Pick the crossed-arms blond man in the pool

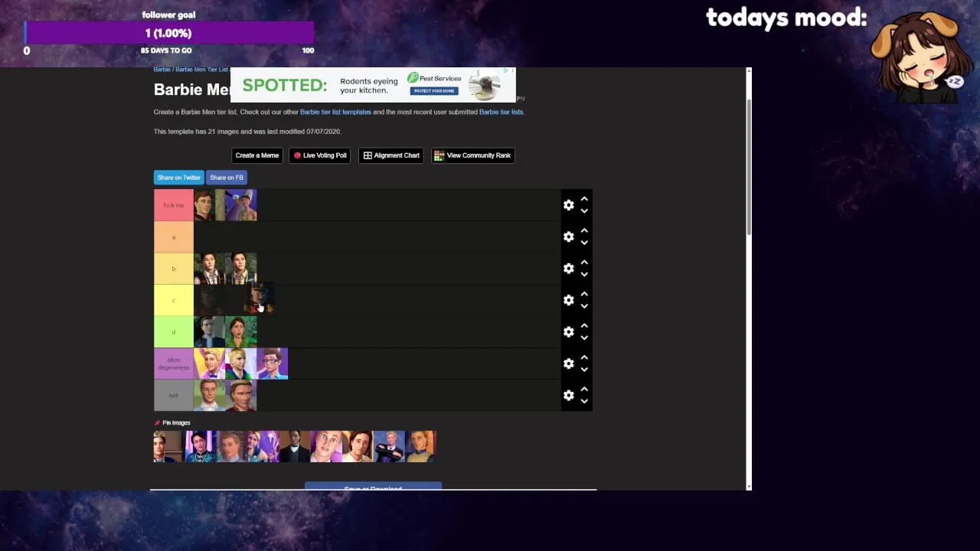point(389,447)
